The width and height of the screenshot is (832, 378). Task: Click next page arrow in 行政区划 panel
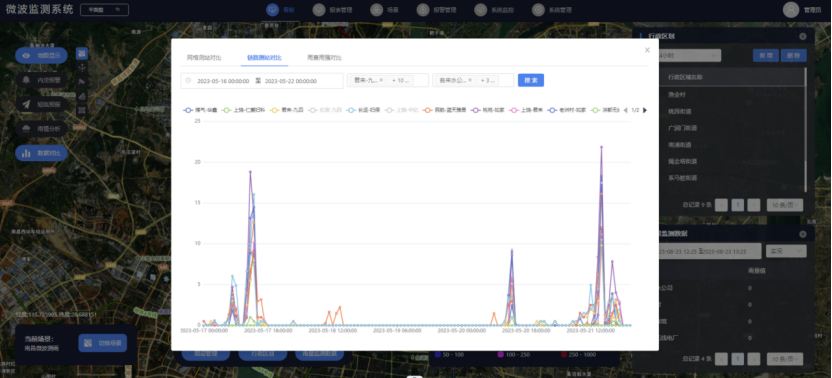click(754, 205)
